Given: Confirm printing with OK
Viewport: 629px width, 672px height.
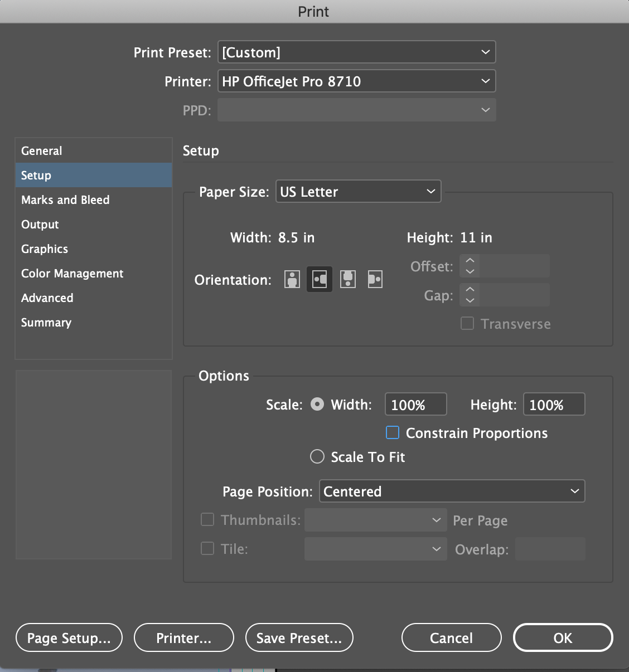Looking at the screenshot, I should pos(563,637).
